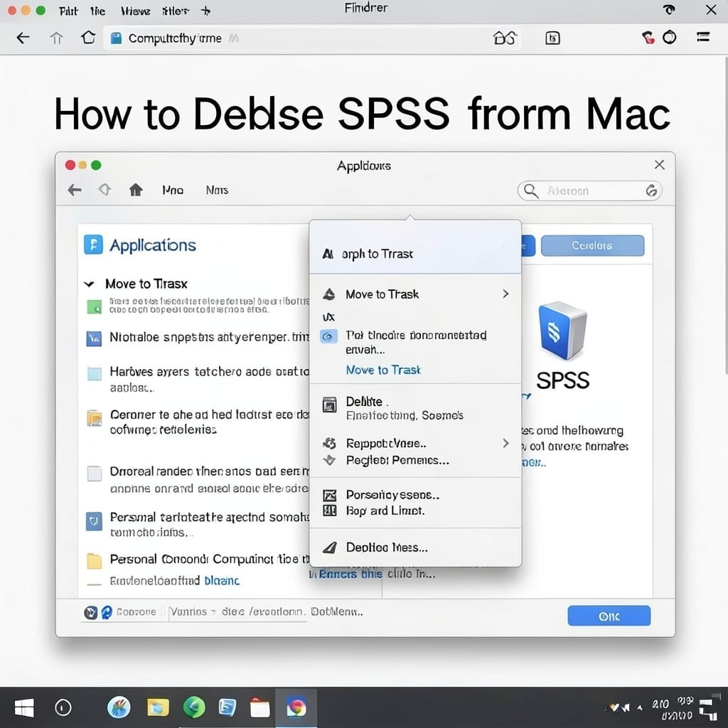
Task: Click the blue Onk button
Action: (609, 616)
